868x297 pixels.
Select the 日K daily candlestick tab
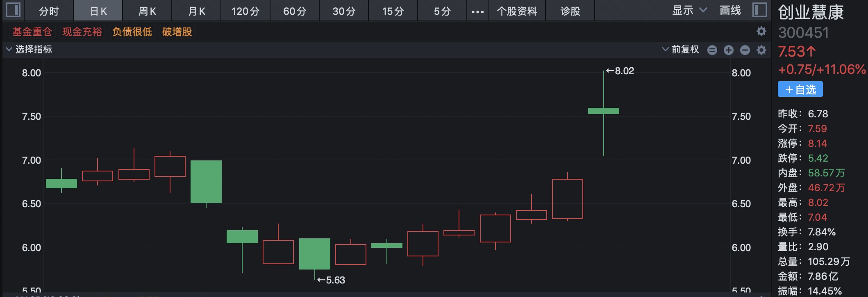(98, 11)
